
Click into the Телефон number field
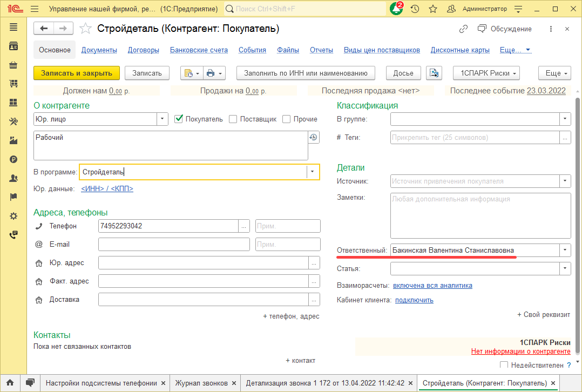[x=167, y=226]
